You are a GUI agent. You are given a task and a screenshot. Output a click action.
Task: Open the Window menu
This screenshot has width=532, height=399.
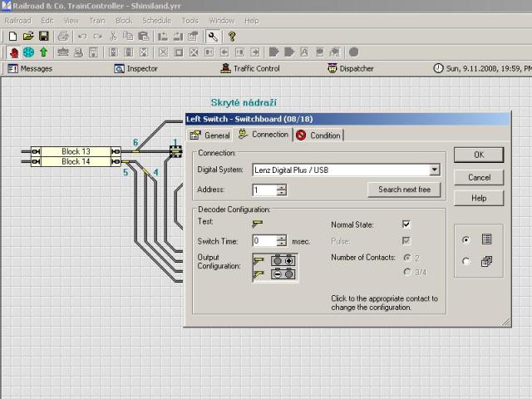pyautogui.click(x=222, y=21)
